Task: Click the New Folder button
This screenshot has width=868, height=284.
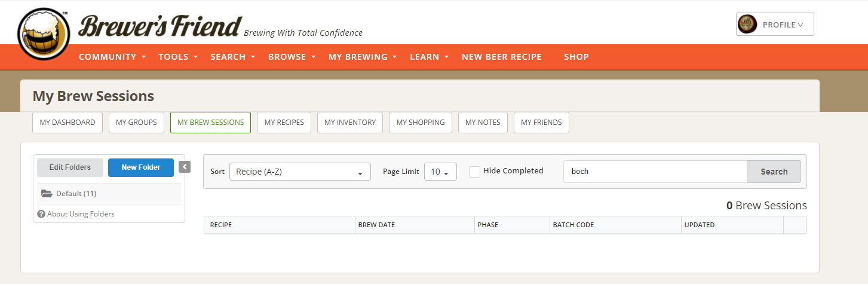Action: tap(141, 167)
